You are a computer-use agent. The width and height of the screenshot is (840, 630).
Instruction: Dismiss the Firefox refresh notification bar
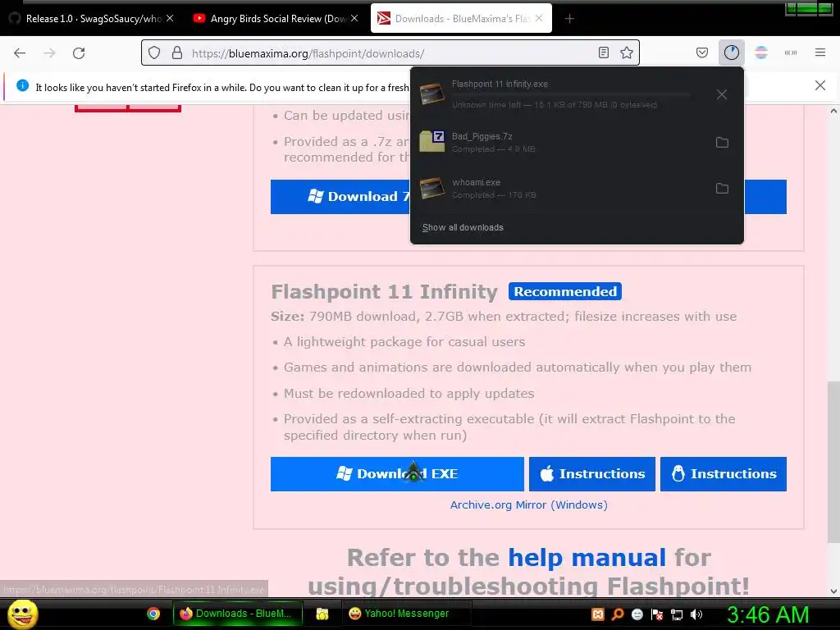pos(820,85)
